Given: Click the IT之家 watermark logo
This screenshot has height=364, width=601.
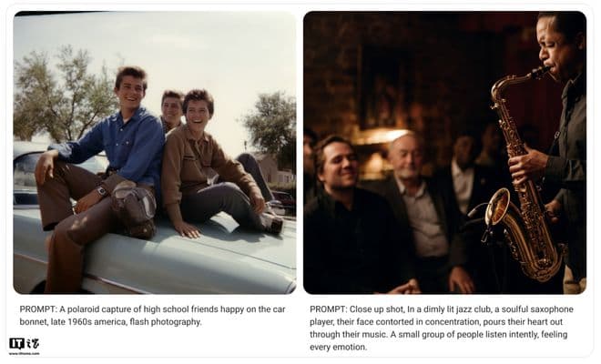Looking at the screenshot, I should 24,344.
